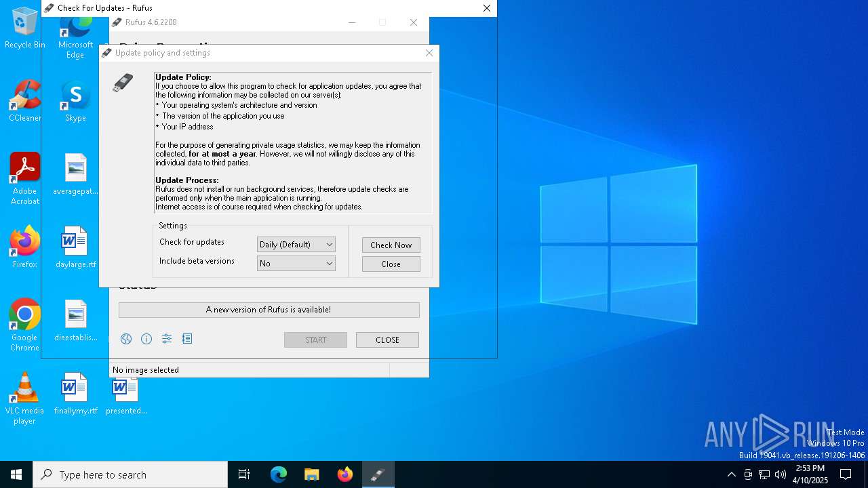The image size is (868, 488).
Task: Open the Windows Start menu
Action: coord(16,474)
